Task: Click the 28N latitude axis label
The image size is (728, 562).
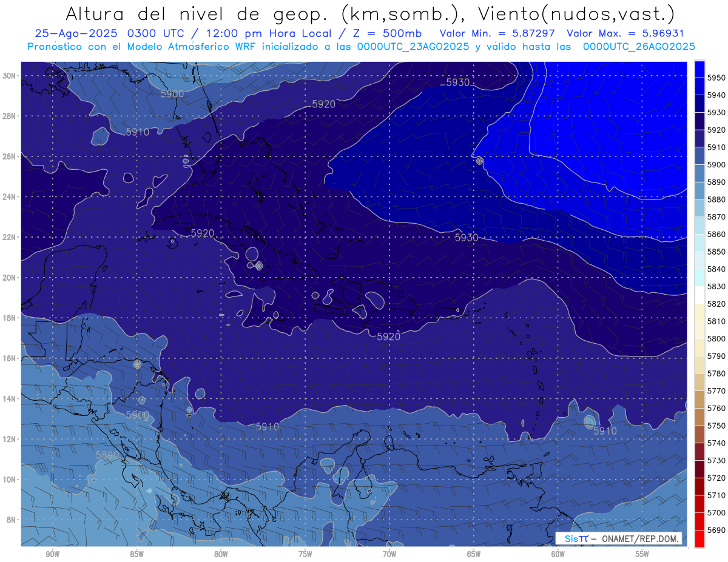Action: pos(9,116)
